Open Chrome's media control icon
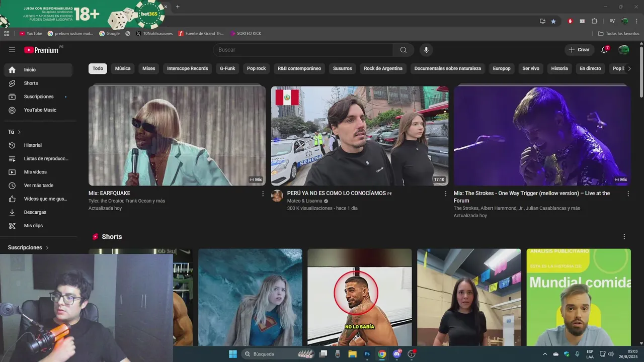644x362 pixels. point(612,21)
